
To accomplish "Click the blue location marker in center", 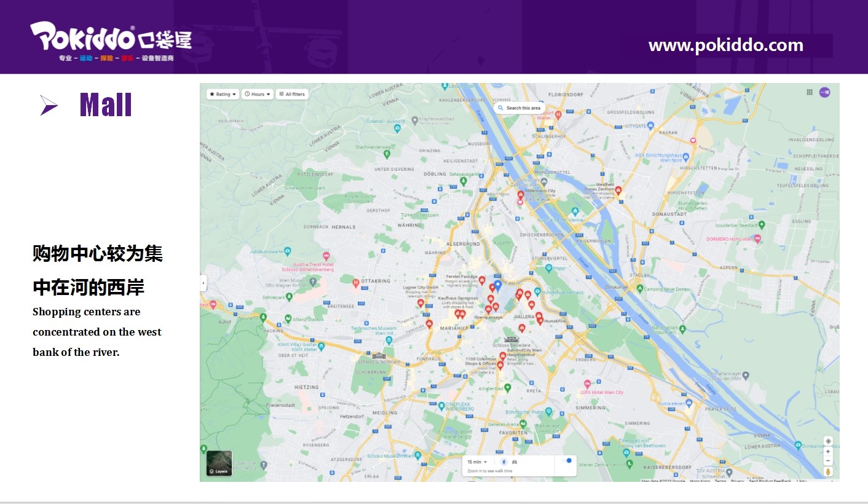I will point(498,285).
